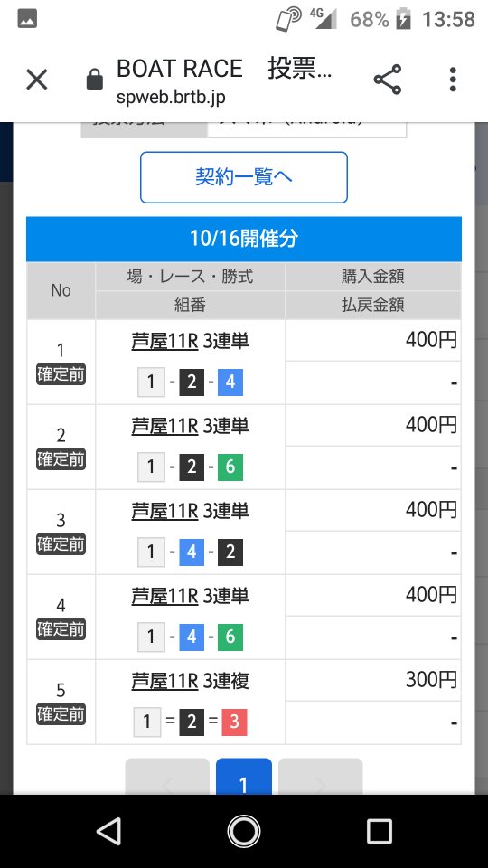Open 芦屋11R link in 3連複 row 5
Screen dimensions: 488x868
[x=164, y=681]
